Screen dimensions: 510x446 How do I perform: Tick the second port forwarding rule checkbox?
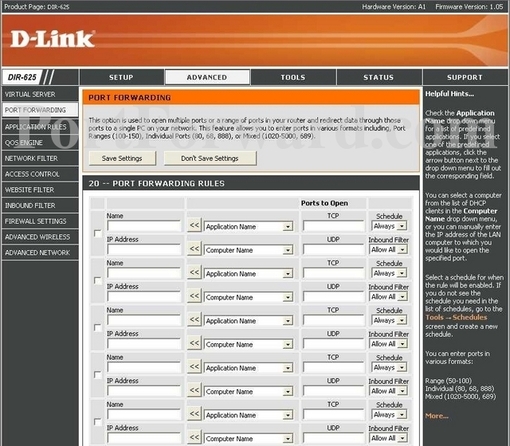(98, 281)
